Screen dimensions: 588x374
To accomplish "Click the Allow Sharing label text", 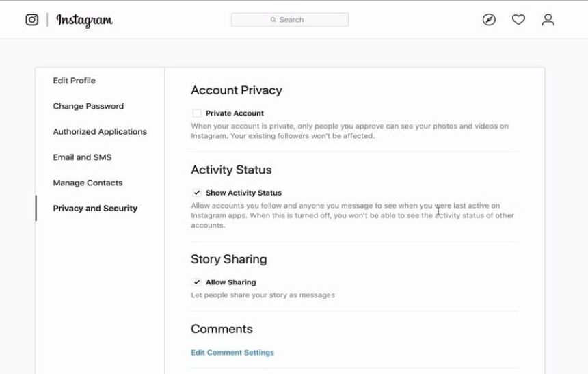I will click(230, 282).
